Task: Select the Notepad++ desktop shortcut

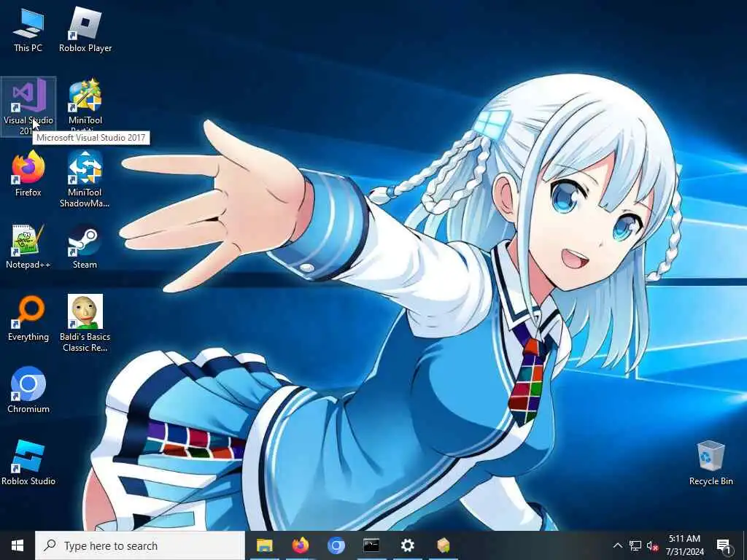Action: (28, 246)
